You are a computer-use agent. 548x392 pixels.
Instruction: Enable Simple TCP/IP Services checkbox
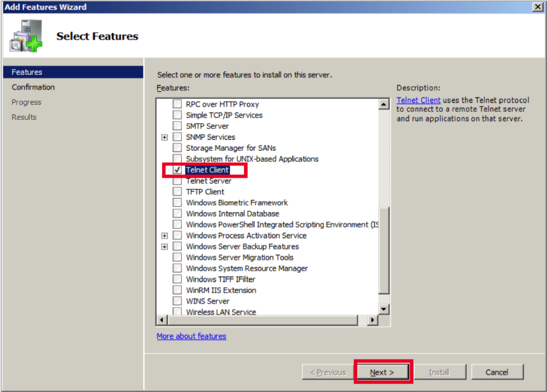tap(177, 114)
